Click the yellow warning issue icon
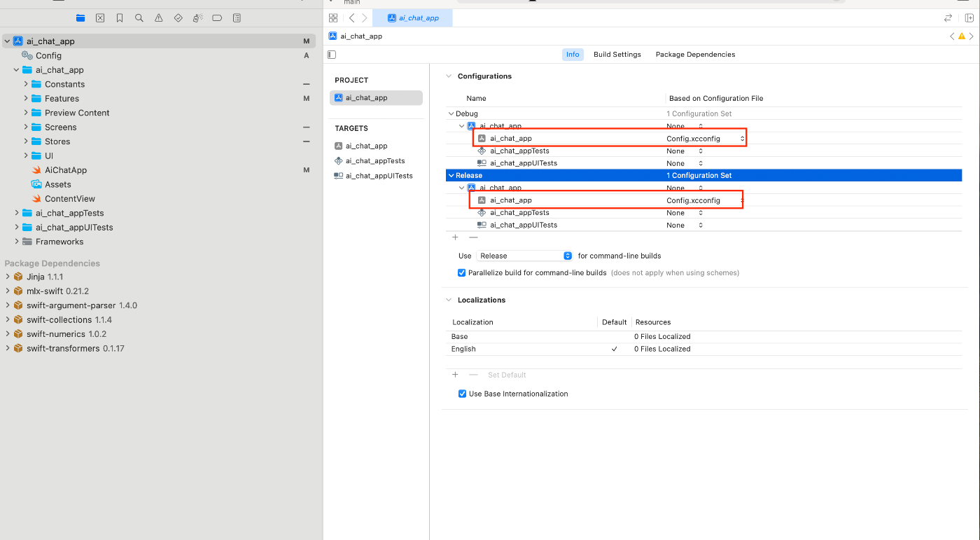Screen dimensions: 980x540 [x=962, y=36]
